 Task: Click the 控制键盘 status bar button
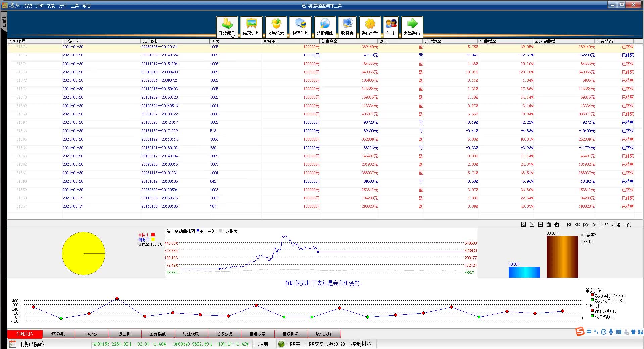[362, 344]
